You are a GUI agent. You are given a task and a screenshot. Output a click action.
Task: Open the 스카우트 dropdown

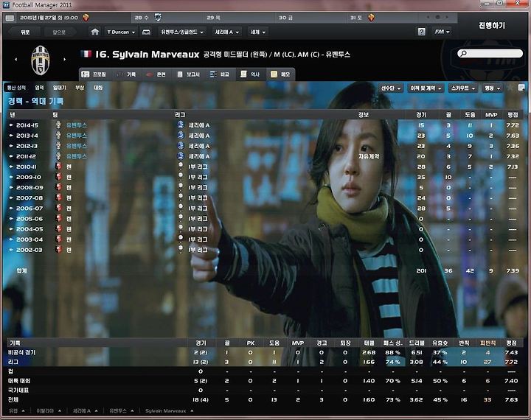462,88
